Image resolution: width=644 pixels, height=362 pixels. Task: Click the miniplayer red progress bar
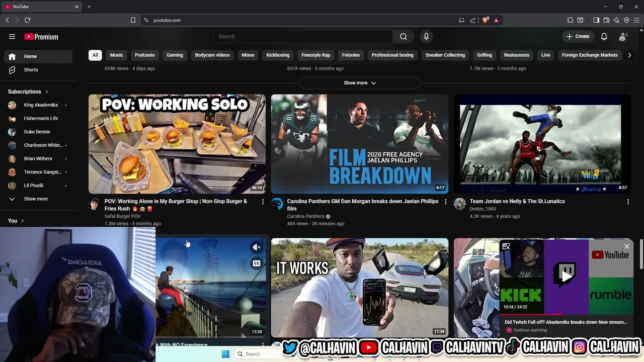[x=531, y=314]
